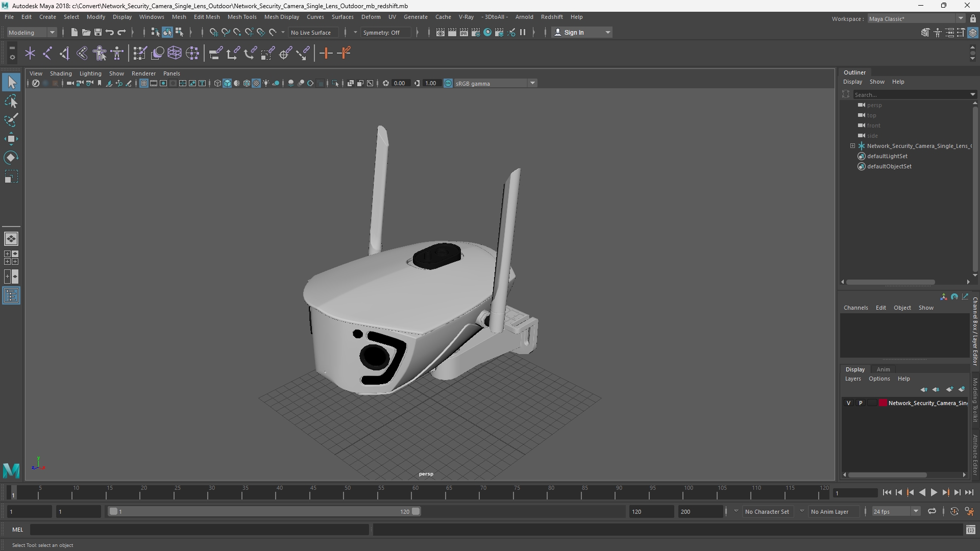Click the Snap to Grids icon

[213, 32]
